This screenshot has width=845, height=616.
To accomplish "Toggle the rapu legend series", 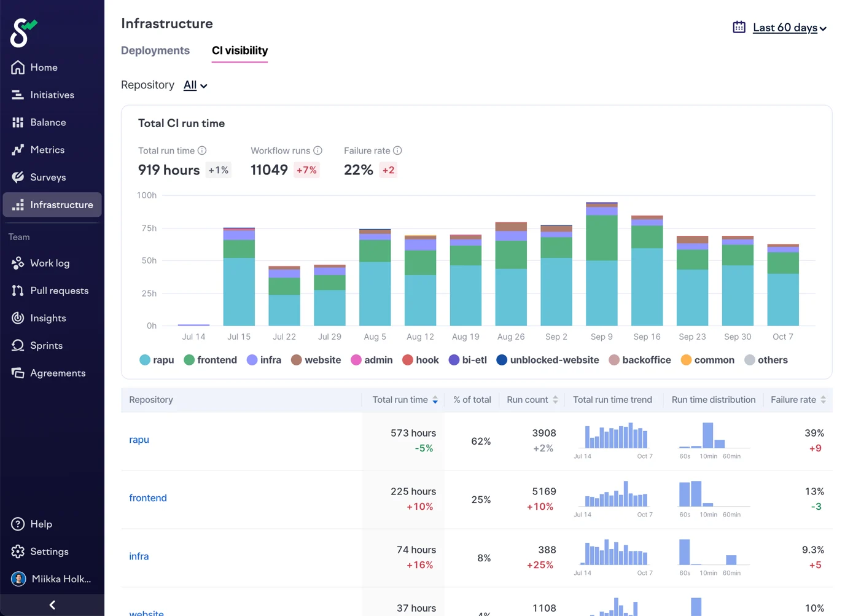I will point(157,361).
